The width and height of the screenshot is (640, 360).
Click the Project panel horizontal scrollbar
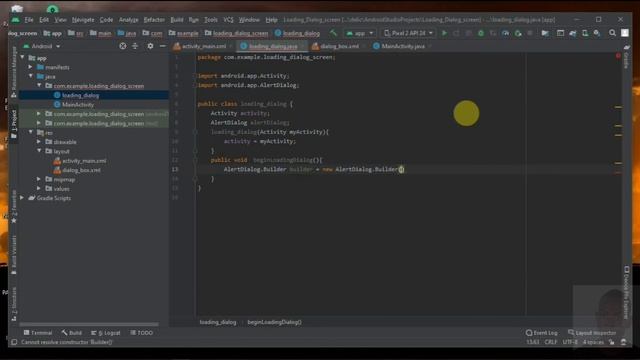89,325
